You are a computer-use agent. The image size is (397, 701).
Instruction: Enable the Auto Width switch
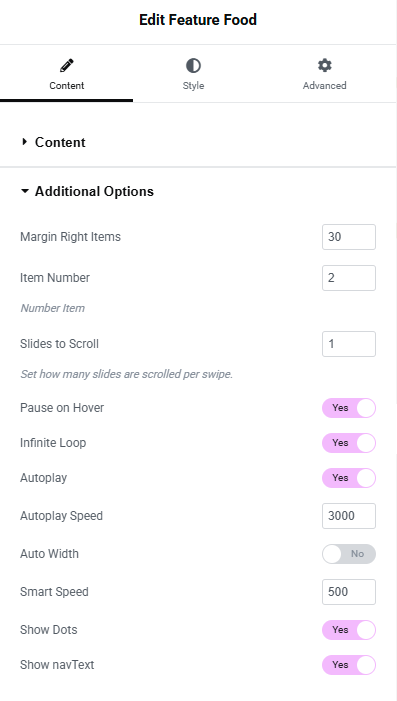(x=349, y=554)
